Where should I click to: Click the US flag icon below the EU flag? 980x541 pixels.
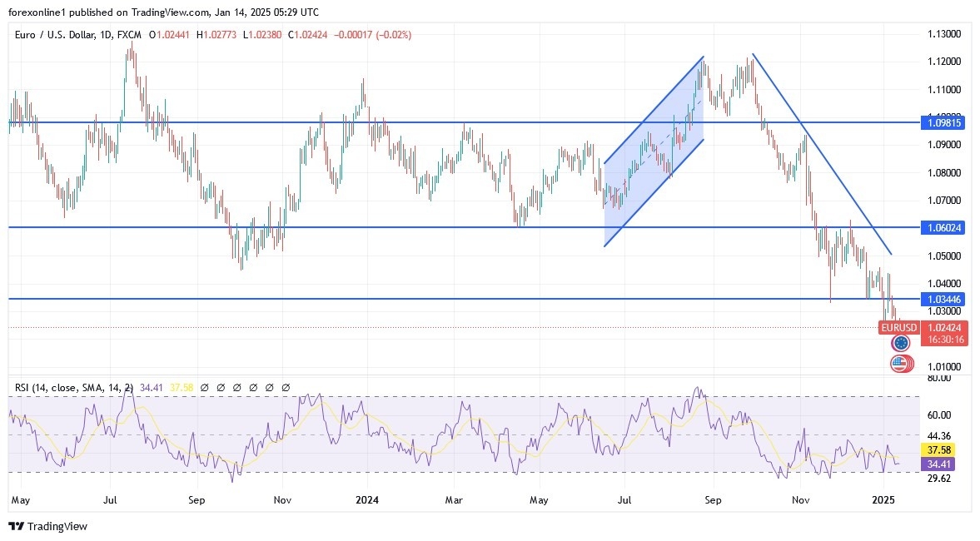[x=899, y=364]
